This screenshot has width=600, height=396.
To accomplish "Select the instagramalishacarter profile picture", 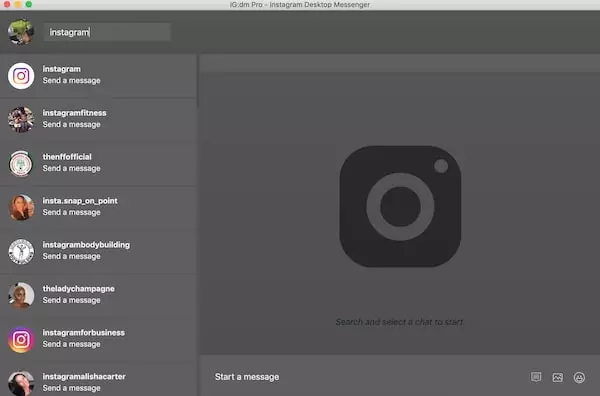I will click(21, 383).
